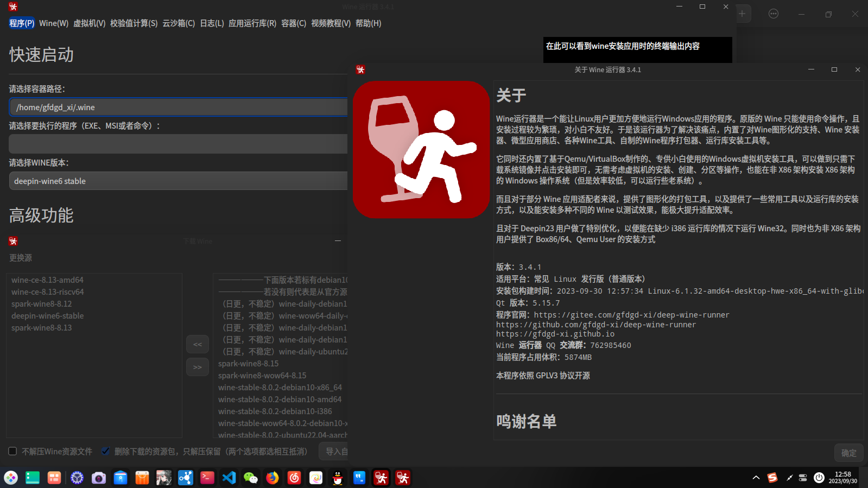This screenshot has width=868, height=488.
Task: Click the >> move-right button
Action: (198, 367)
